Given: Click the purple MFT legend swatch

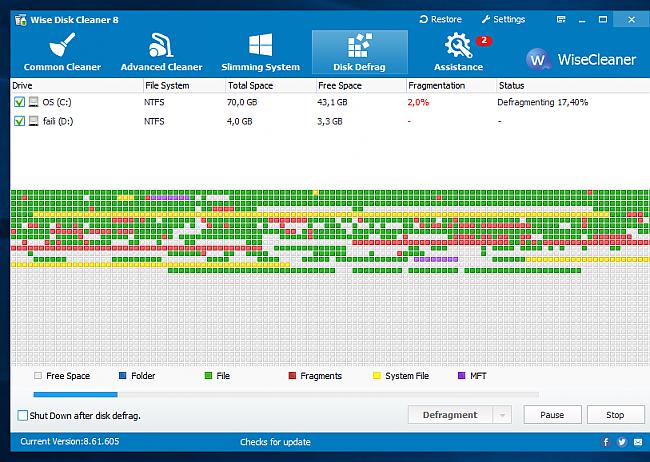Looking at the screenshot, I should point(462,376).
